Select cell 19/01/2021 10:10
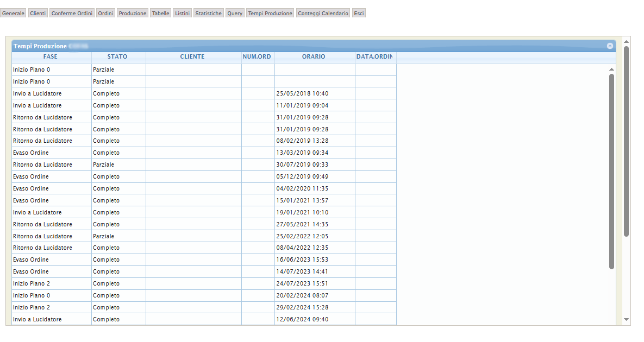Viewport: 644px width, 342px height. [315, 212]
